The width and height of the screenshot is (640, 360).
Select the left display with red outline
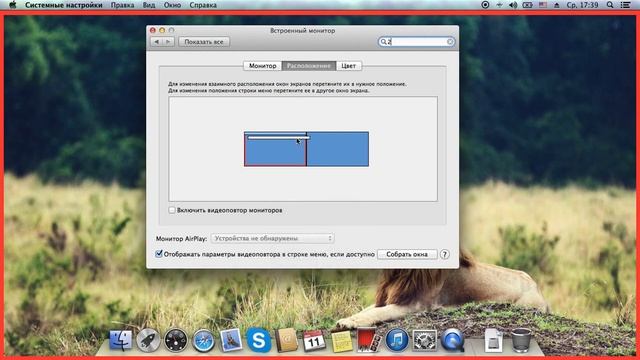tap(275, 149)
